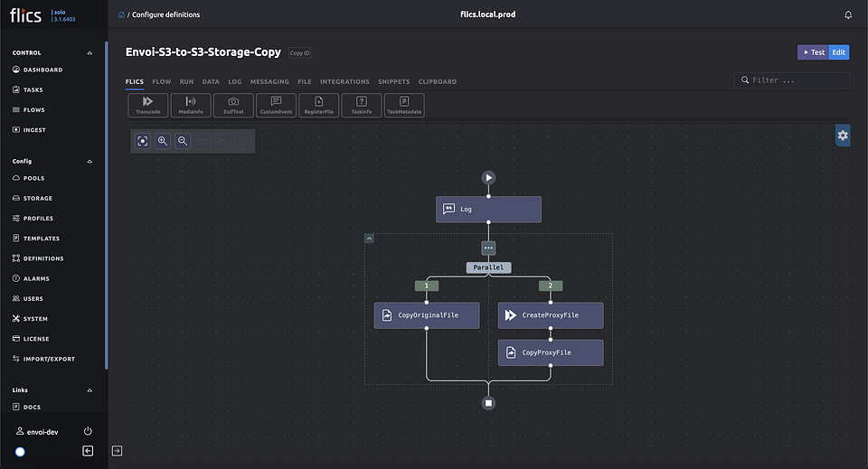Open the INTEGRATIONS tab

point(344,81)
